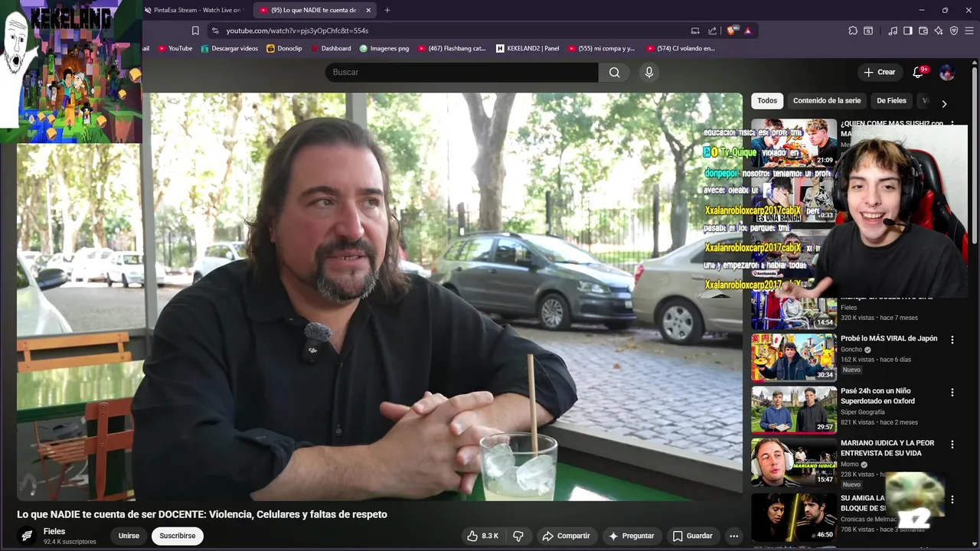Open the YouTube bookmark in bookmarks bar
This screenshot has width=980, height=551.
coord(175,48)
